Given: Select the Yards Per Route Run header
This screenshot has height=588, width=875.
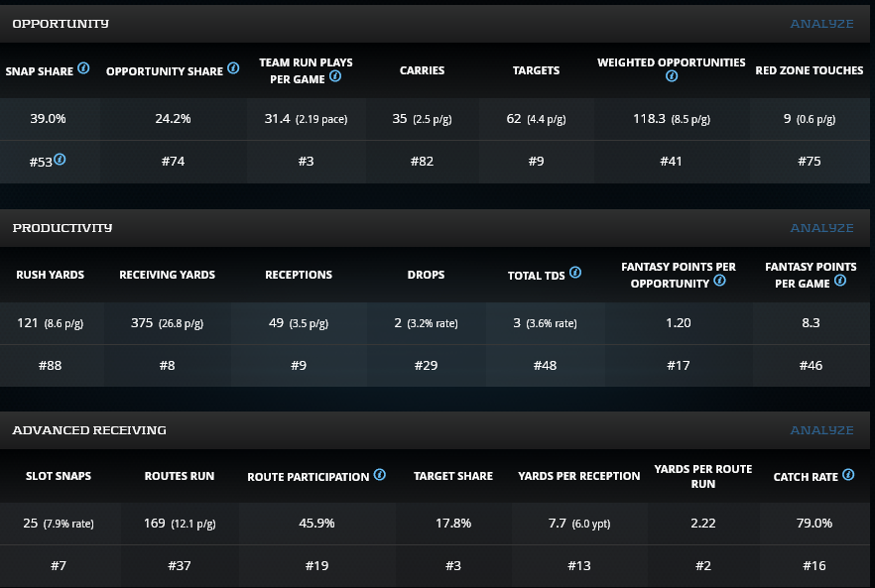Looking at the screenshot, I should click(x=702, y=476).
